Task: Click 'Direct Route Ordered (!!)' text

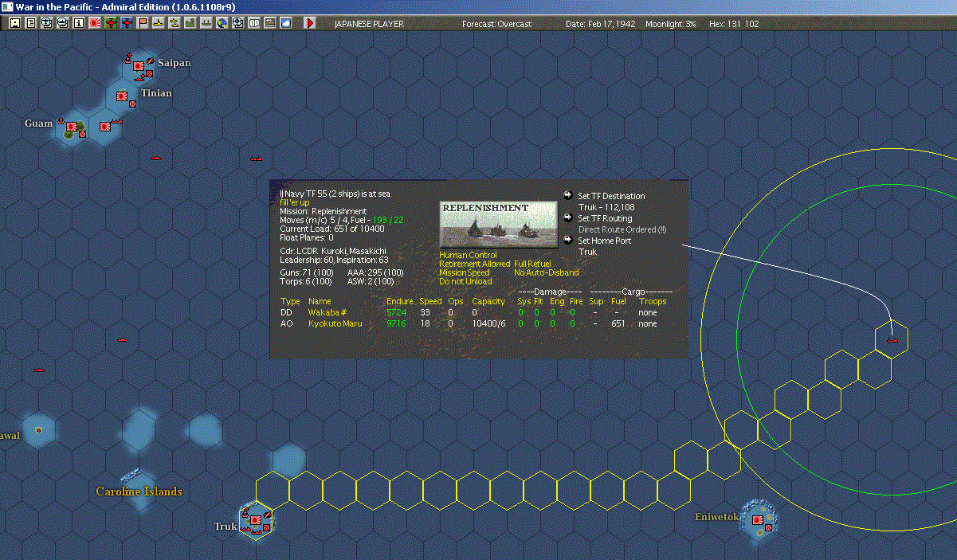Action: click(x=622, y=229)
